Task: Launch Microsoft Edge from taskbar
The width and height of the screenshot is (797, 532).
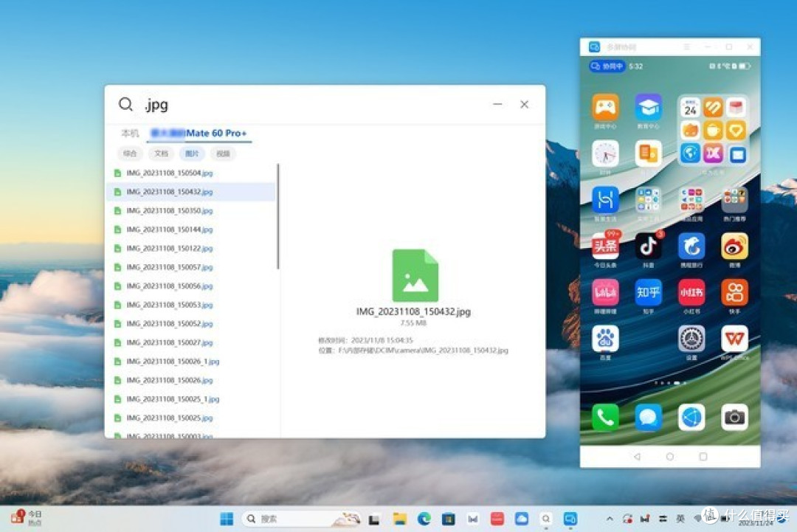Action: click(424, 519)
